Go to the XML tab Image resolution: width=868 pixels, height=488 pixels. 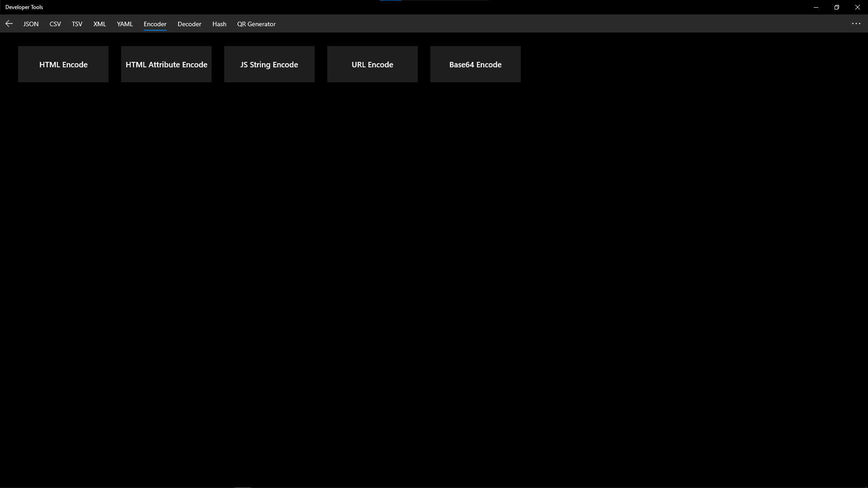tap(99, 24)
